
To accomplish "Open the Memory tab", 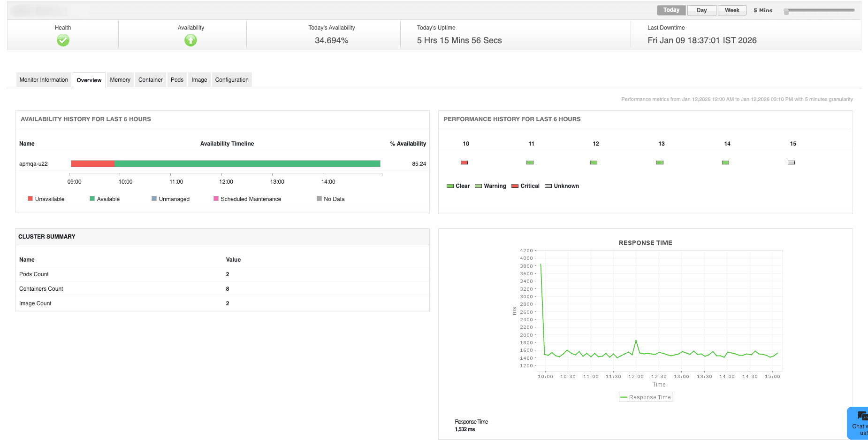I will point(120,79).
